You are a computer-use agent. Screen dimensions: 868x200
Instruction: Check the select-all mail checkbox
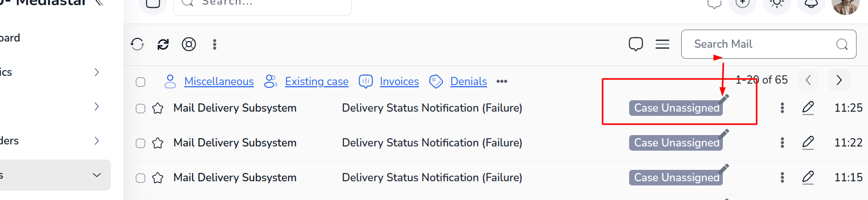141,82
